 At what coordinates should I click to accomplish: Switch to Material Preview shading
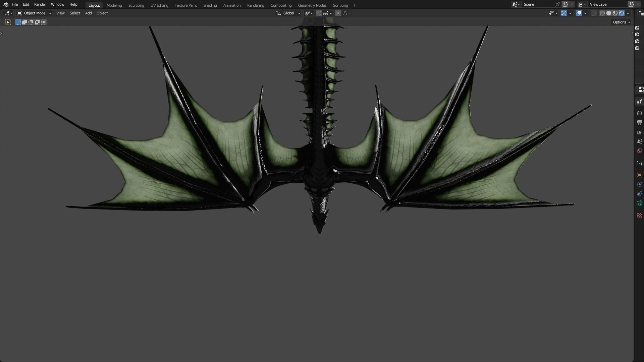(615, 13)
